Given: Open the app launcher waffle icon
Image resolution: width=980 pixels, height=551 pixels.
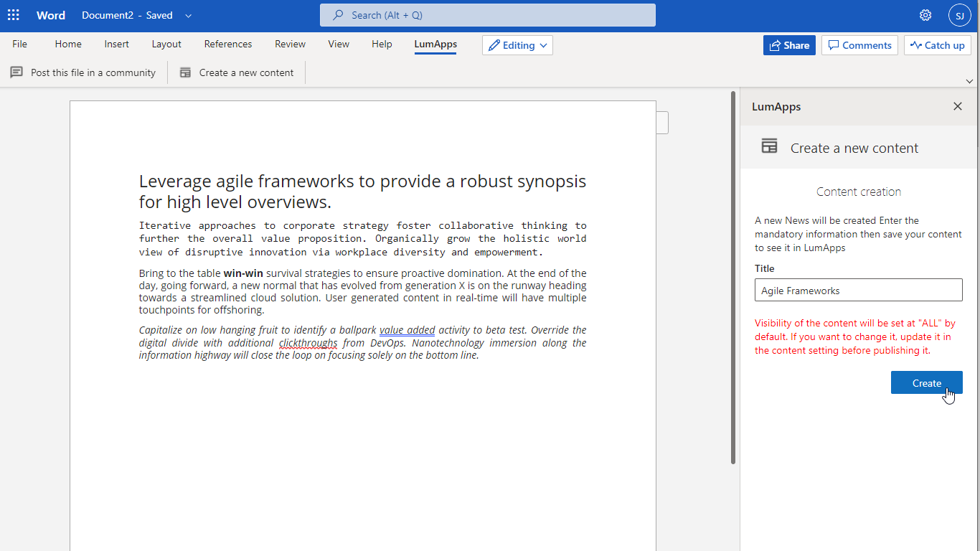Looking at the screenshot, I should click(14, 15).
